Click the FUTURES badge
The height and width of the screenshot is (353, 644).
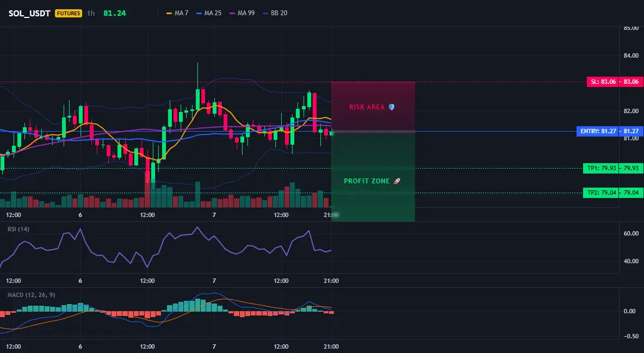[69, 13]
